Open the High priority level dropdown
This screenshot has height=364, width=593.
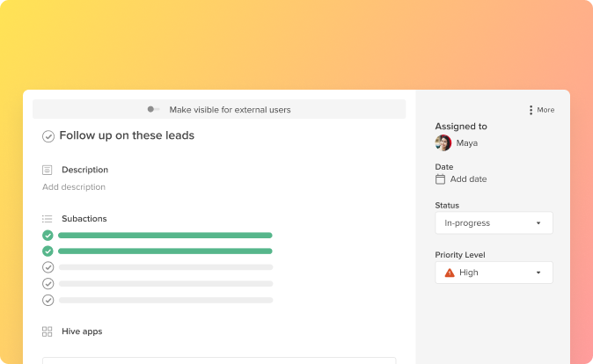pyautogui.click(x=494, y=273)
